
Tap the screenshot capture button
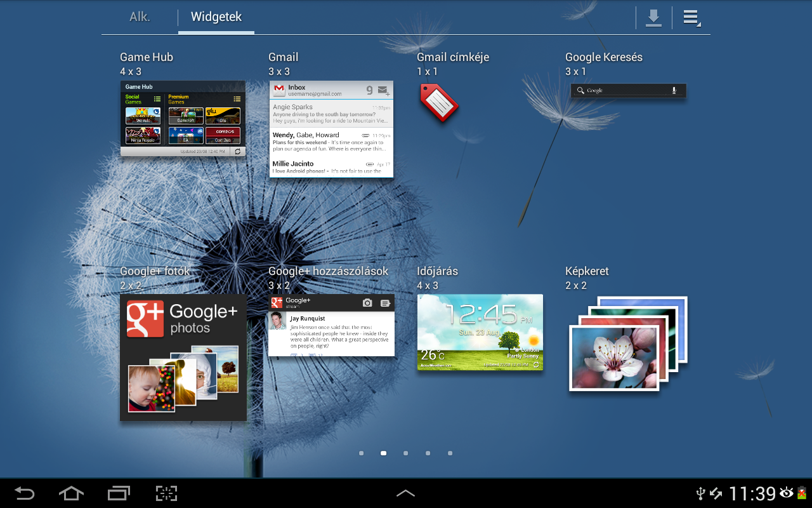[166, 493]
